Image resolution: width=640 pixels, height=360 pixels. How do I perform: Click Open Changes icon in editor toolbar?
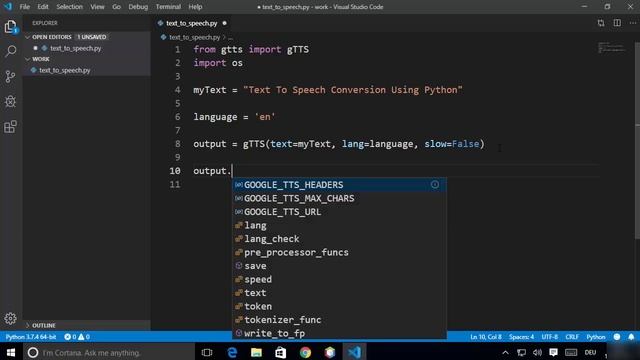pos(601,23)
